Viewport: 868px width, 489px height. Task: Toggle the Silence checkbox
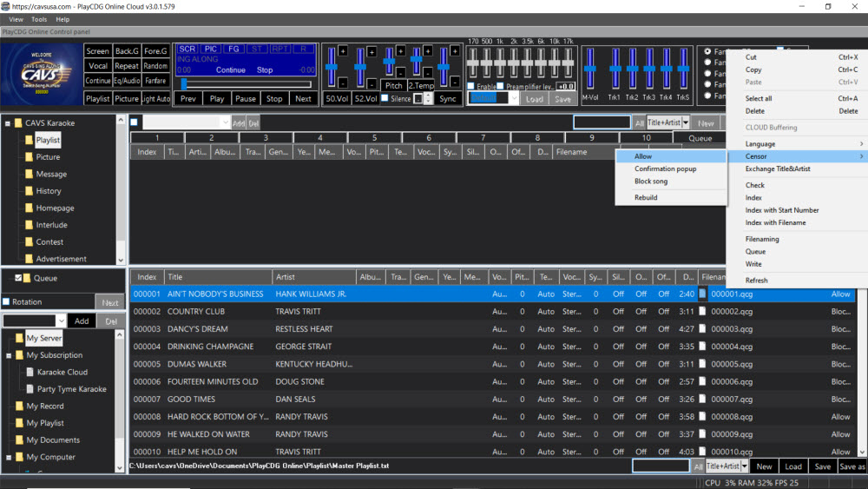[x=385, y=98]
